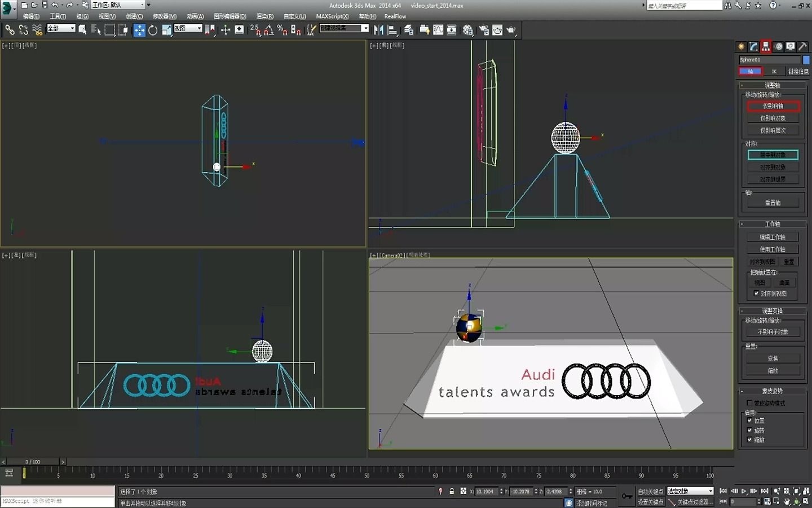Image resolution: width=812 pixels, height=508 pixels.
Task: Toggle 自动关键点 auto key mode
Action: (x=651, y=491)
